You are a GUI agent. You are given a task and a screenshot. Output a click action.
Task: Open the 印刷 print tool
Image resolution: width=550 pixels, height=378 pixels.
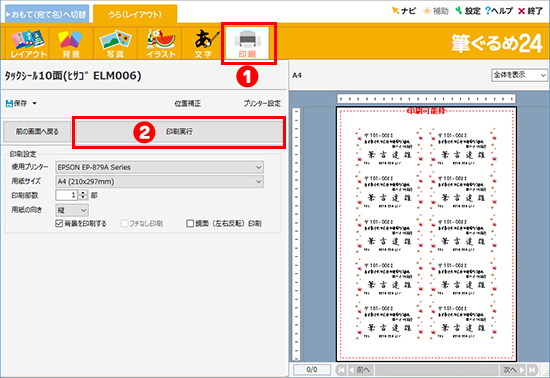click(x=247, y=43)
